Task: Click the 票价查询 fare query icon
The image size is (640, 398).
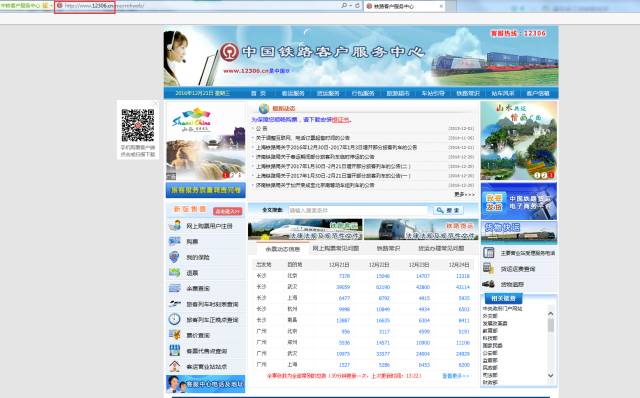Action: click(175, 335)
